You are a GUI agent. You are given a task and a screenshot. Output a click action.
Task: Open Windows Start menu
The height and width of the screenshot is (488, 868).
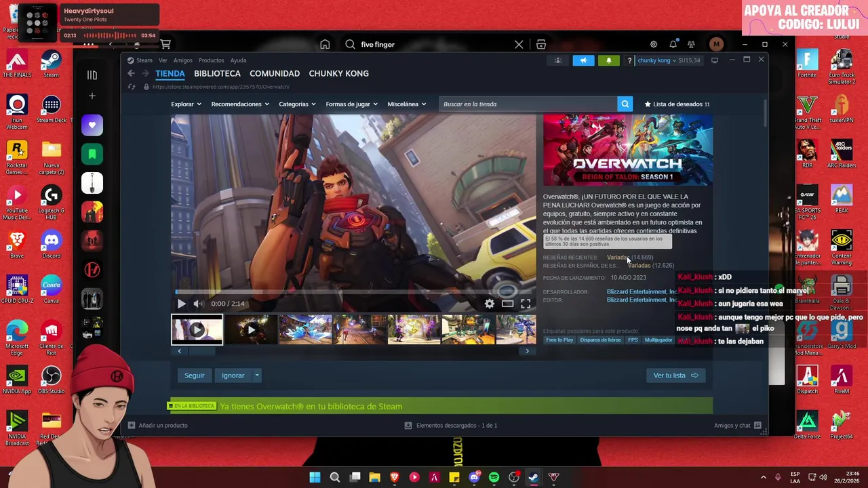315,477
